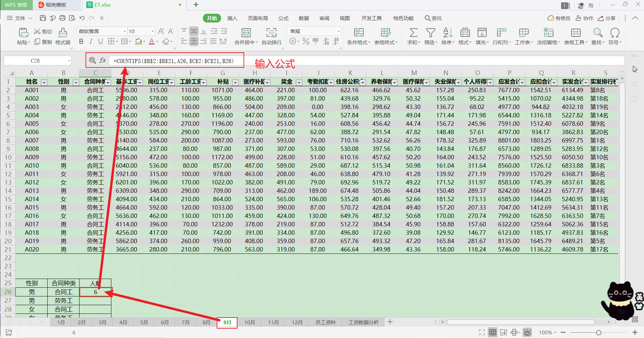Viewport: 644px width, 338px height.
Task: Open the font size dropdown
Action: coord(152,32)
